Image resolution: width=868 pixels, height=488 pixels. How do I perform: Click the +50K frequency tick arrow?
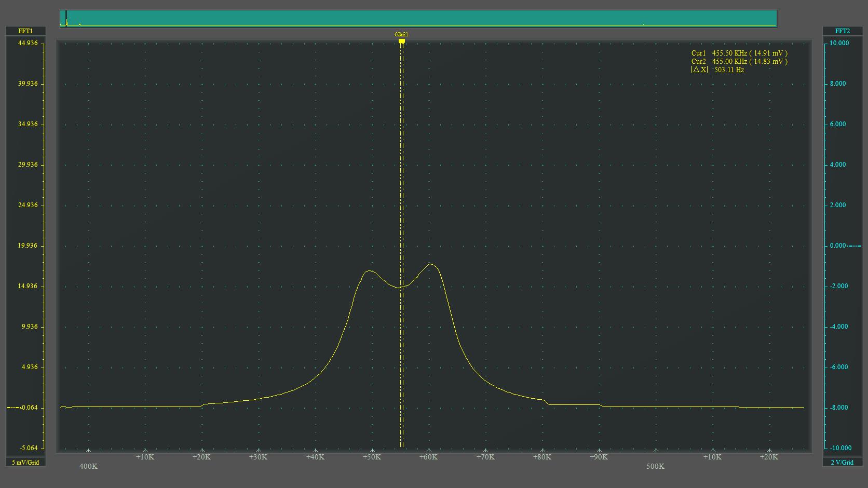(x=372, y=451)
